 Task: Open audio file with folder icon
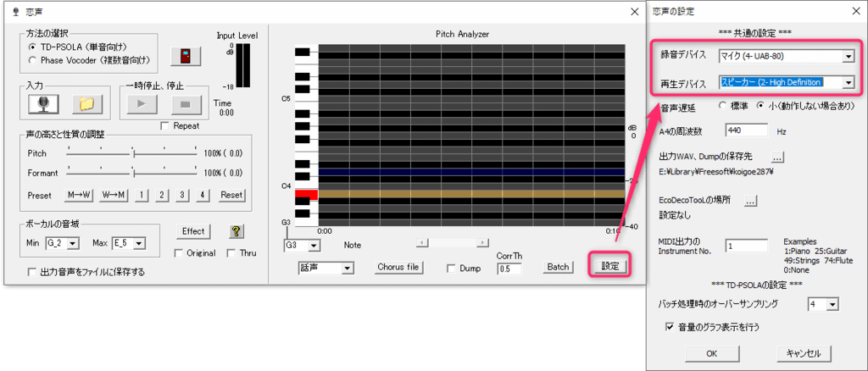pyautogui.click(x=86, y=103)
